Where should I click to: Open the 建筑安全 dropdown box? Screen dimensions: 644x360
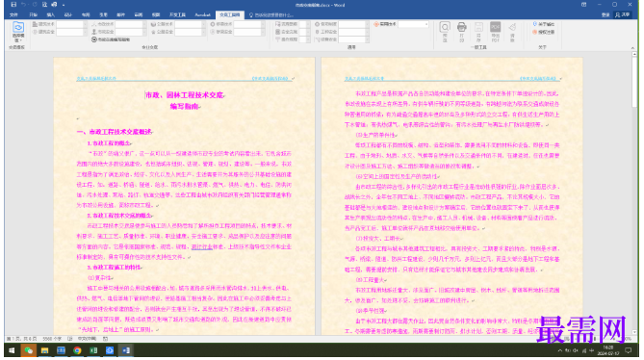point(71,32)
